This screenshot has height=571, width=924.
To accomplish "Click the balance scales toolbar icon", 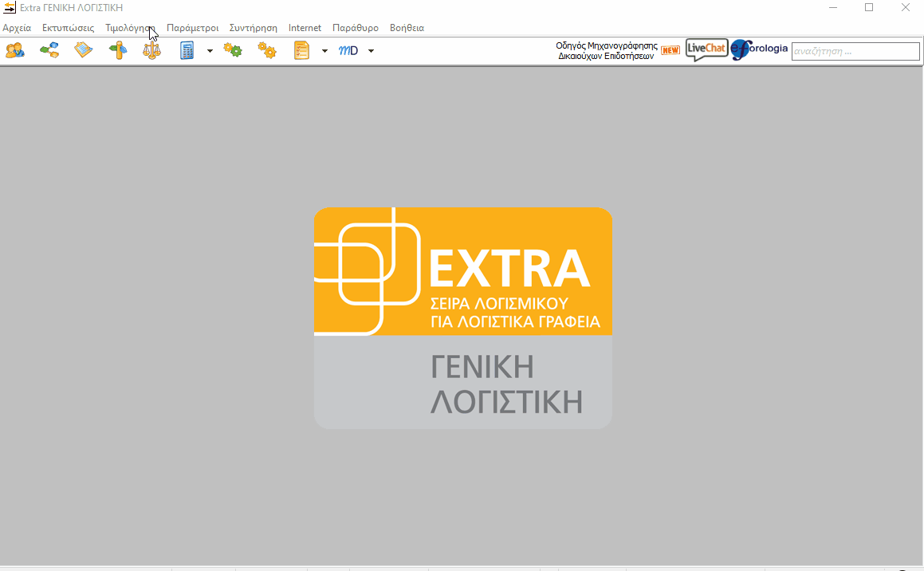I will [151, 50].
